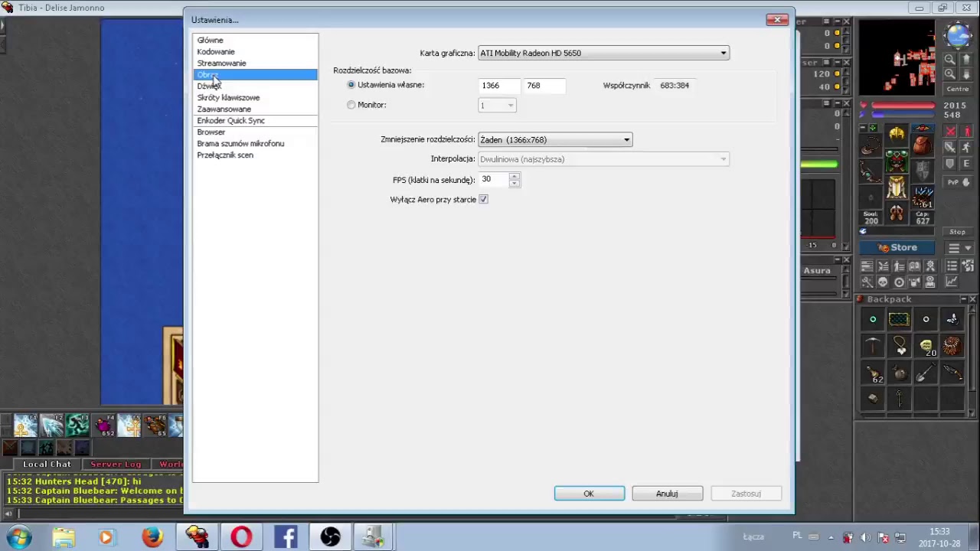This screenshot has height=551, width=980.
Task: Click the F4 mana potion hotkey icon
Action: (103, 425)
